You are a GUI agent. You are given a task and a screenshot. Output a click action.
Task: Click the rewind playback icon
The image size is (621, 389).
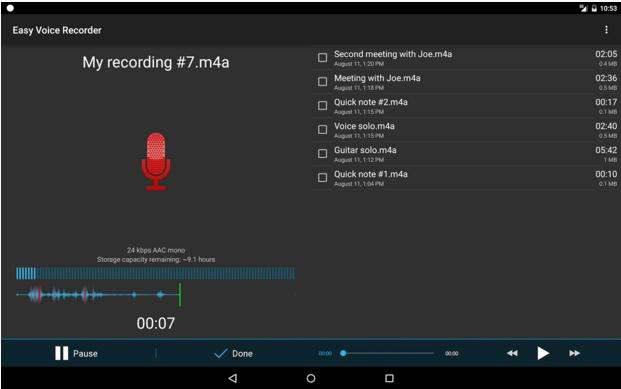(x=512, y=353)
